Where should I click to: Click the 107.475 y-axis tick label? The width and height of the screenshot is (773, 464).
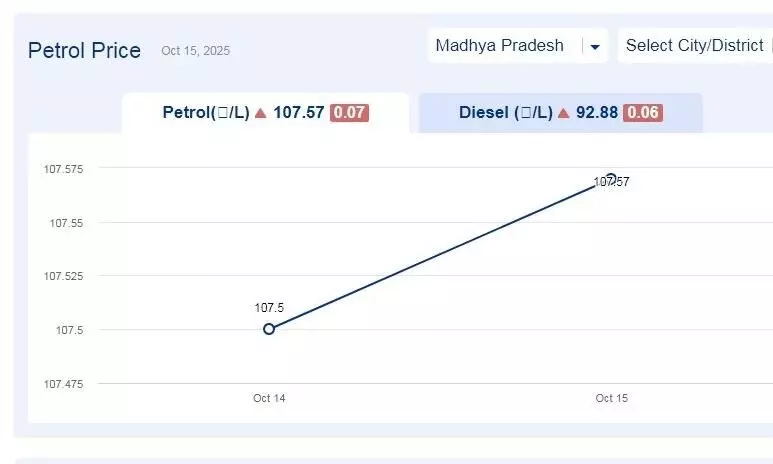[63, 384]
